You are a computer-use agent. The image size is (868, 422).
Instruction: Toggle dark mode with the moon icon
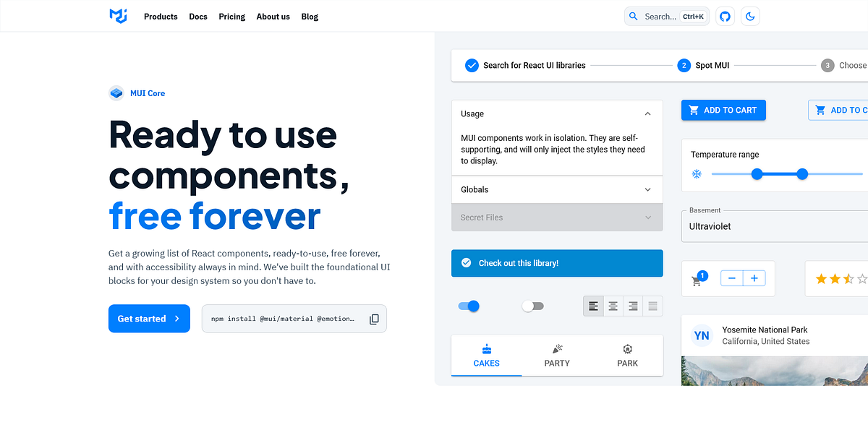[x=750, y=16]
